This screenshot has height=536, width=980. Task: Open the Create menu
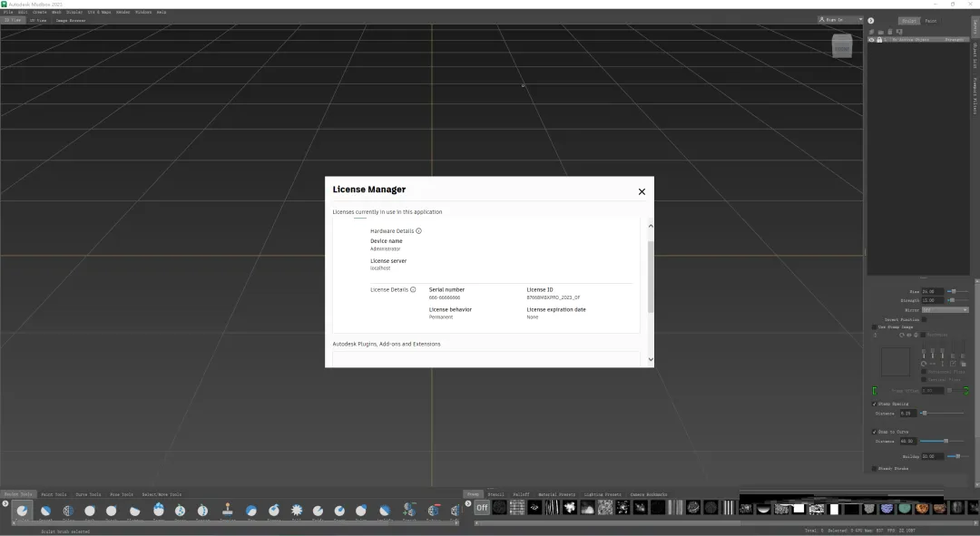(39, 12)
